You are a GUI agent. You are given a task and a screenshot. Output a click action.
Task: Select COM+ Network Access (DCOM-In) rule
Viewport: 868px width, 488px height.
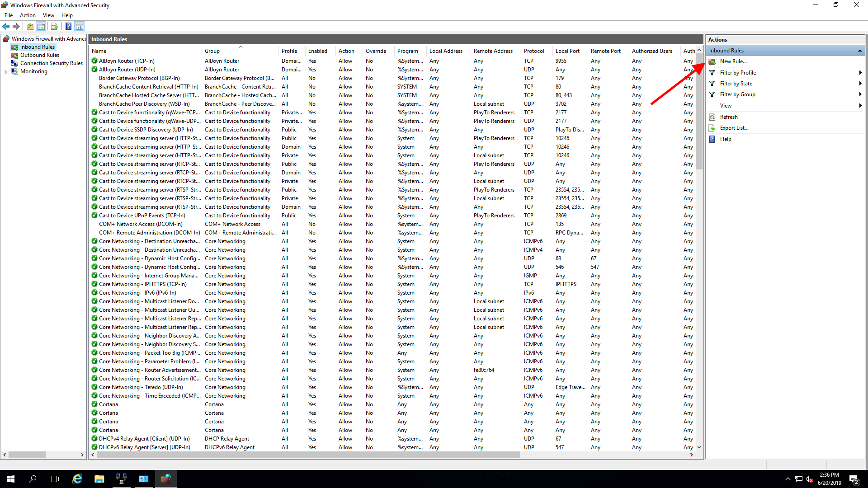141,224
